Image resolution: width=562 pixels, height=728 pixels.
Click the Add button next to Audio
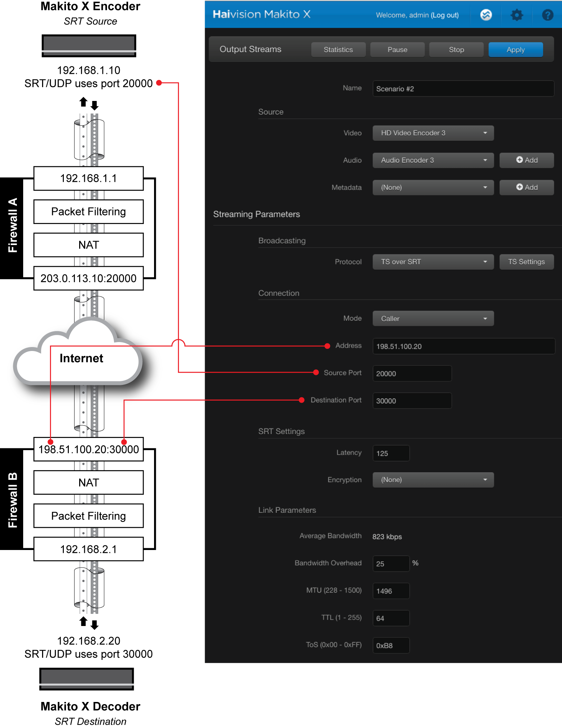click(x=526, y=160)
